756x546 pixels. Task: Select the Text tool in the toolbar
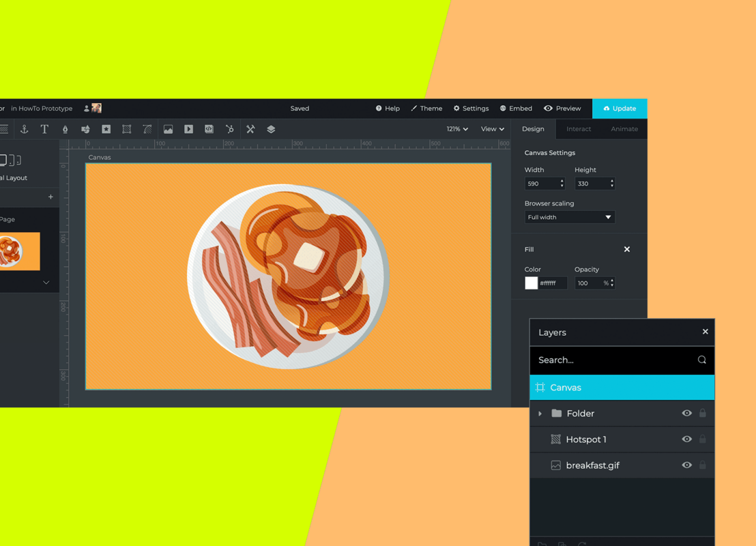44,129
